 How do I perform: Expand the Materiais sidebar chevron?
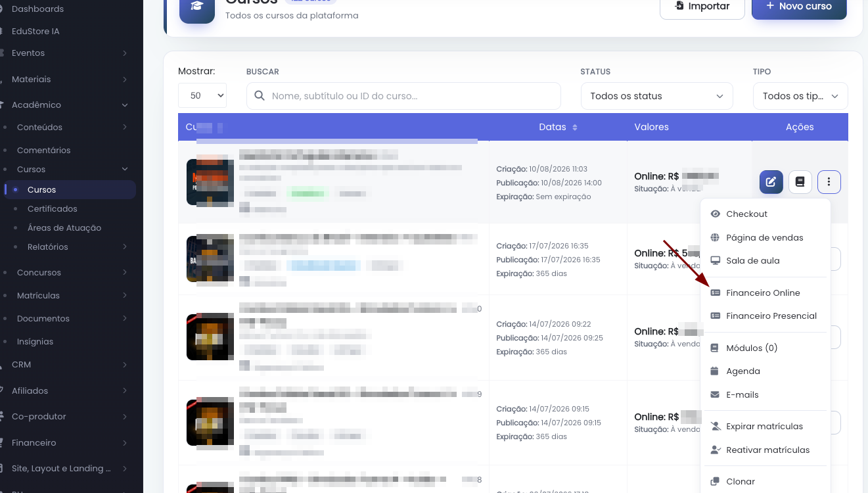(125, 80)
